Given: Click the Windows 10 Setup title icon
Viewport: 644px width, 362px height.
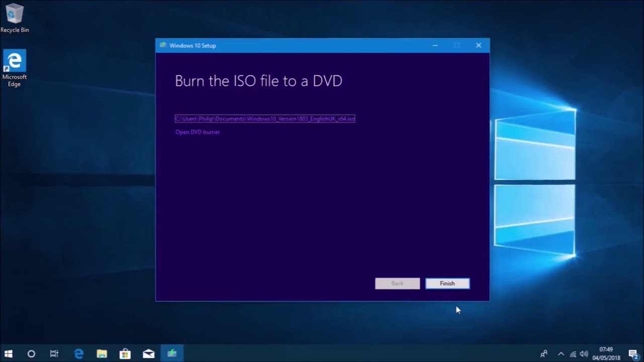Looking at the screenshot, I should (163, 45).
